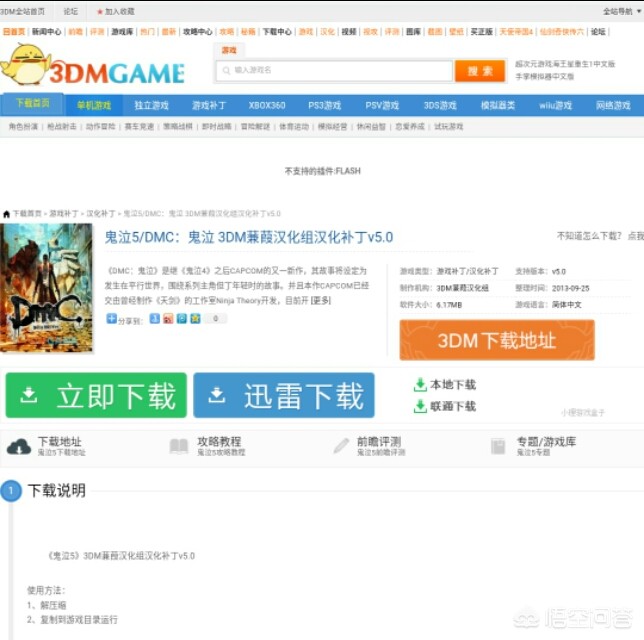Select the 模拟经营 category
The width and height of the screenshot is (644, 640).
pyautogui.click(x=333, y=127)
